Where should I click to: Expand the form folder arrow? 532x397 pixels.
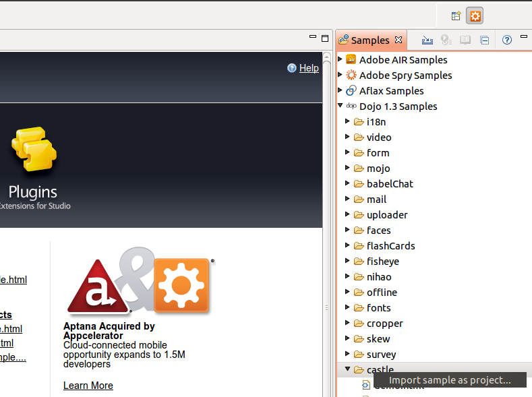347,152
